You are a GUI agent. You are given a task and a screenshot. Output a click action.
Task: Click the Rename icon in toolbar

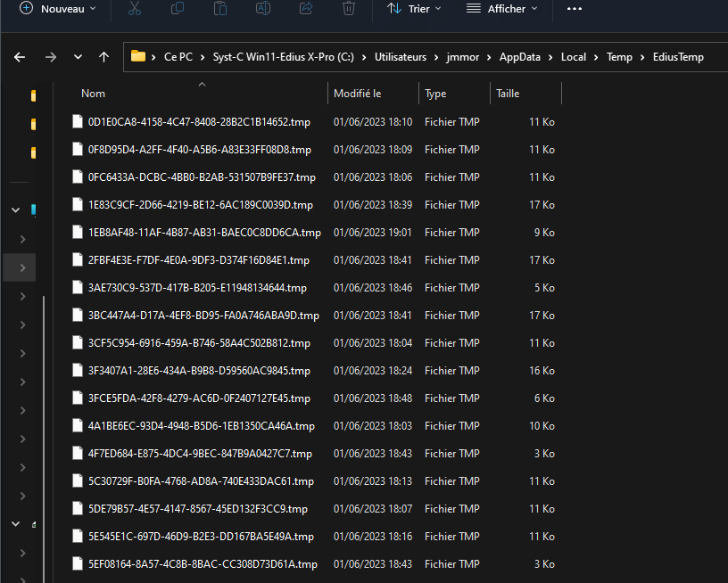[x=263, y=8]
